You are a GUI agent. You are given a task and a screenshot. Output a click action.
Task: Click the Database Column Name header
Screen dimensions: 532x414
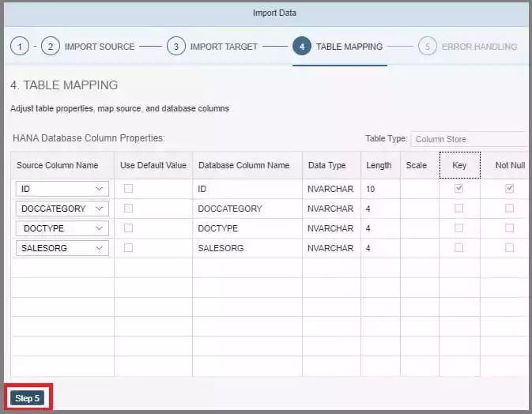(x=247, y=165)
